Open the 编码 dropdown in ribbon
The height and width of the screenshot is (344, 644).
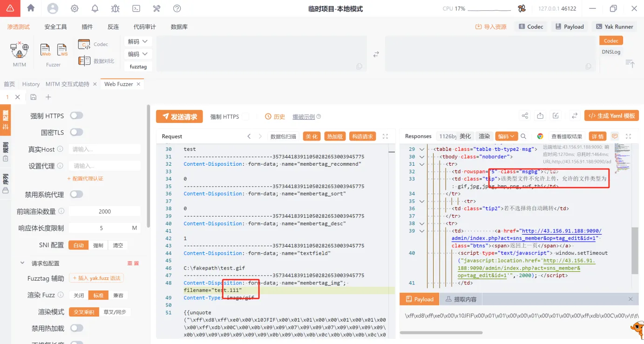point(138,54)
